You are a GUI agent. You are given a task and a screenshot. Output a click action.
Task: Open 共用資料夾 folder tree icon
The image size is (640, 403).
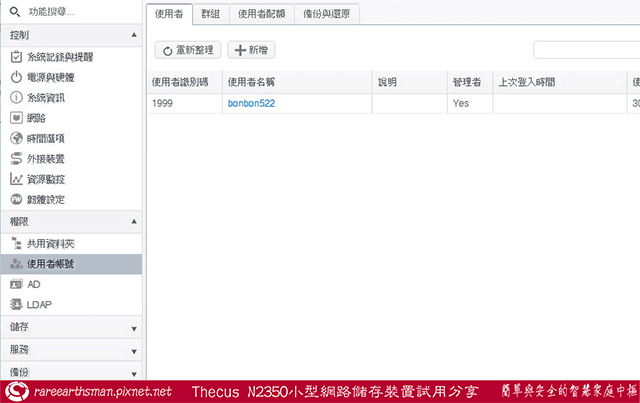point(16,243)
